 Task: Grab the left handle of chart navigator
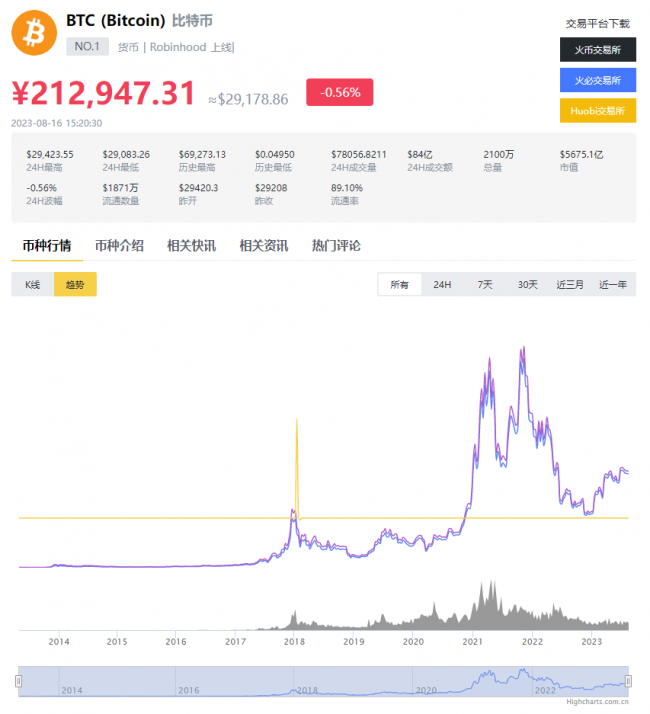[x=19, y=681]
